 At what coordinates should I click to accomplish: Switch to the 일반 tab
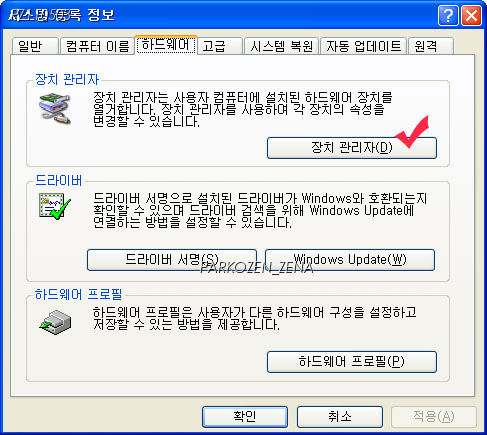pyautogui.click(x=35, y=46)
